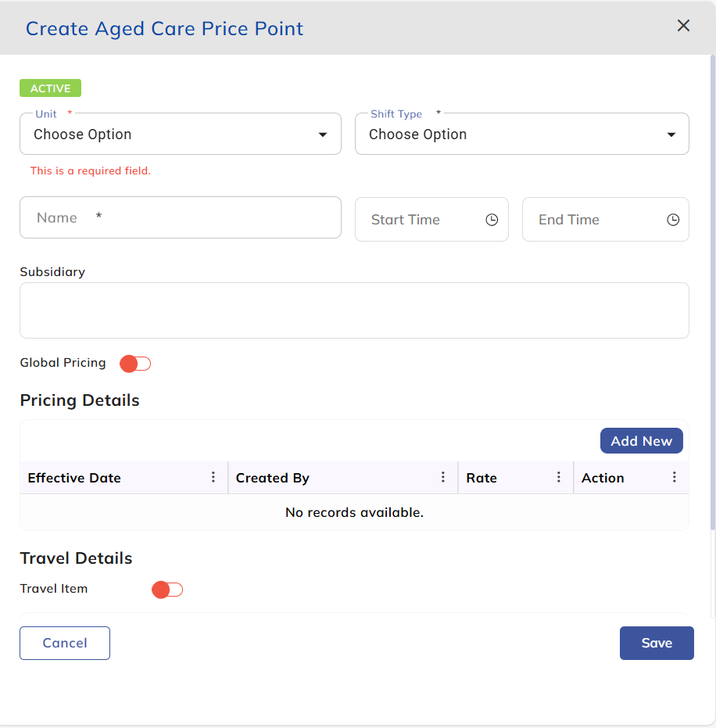Click the Start Time input field
The height and width of the screenshot is (728, 716).
coord(418,220)
